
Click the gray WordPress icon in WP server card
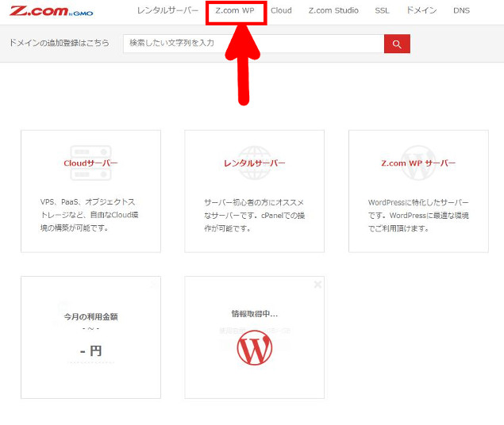click(418, 163)
